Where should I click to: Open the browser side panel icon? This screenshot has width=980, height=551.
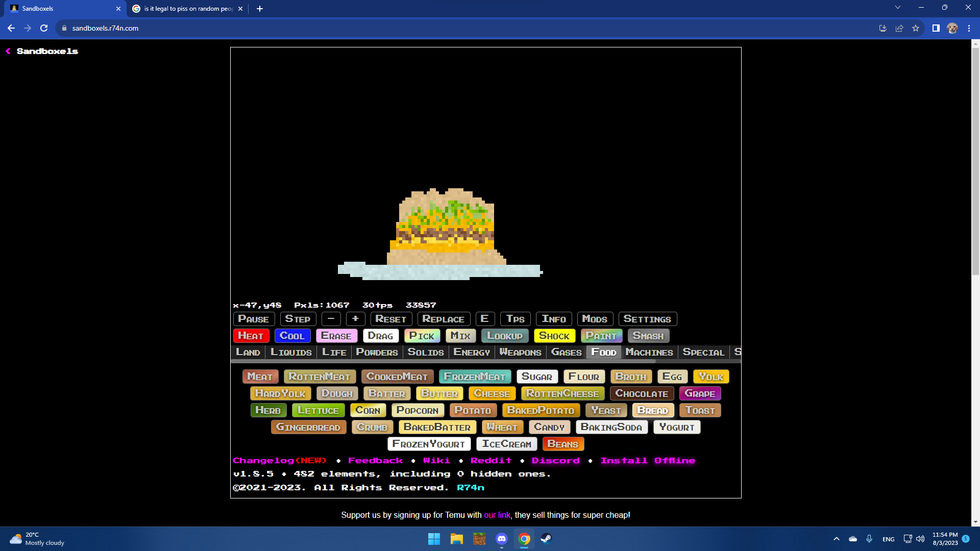tap(936, 28)
